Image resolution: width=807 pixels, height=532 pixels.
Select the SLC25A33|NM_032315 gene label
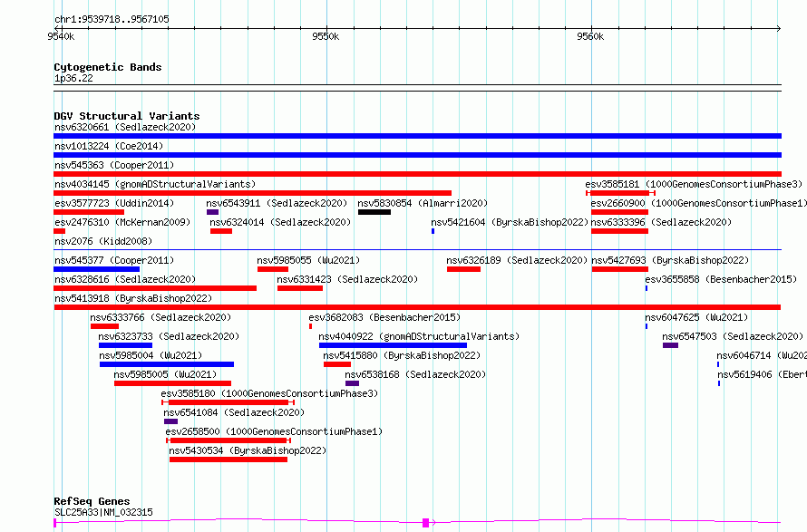(103, 512)
